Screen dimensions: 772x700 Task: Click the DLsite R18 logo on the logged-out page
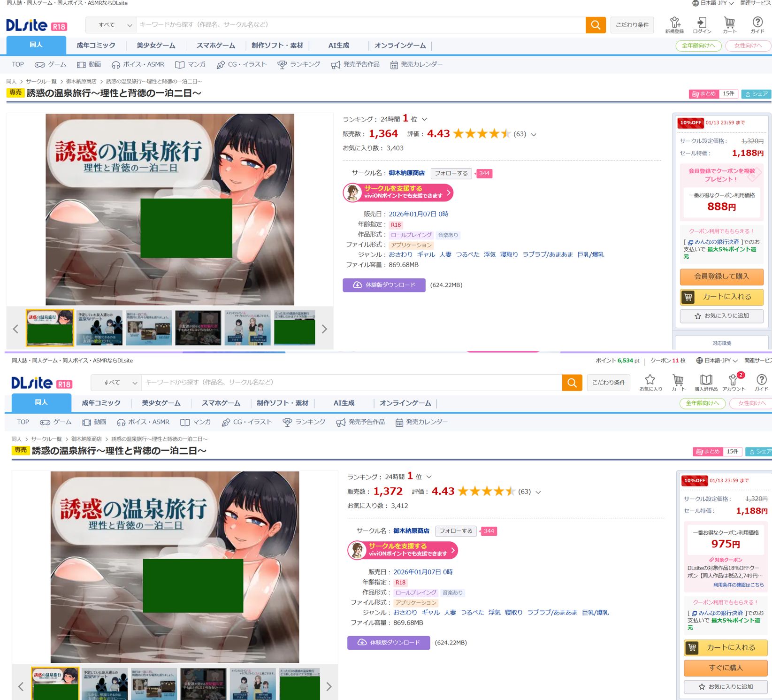(x=37, y=25)
